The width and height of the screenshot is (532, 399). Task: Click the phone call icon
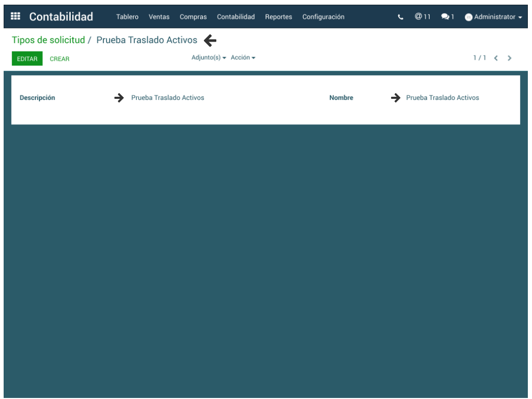pyautogui.click(x=400, y=17)
